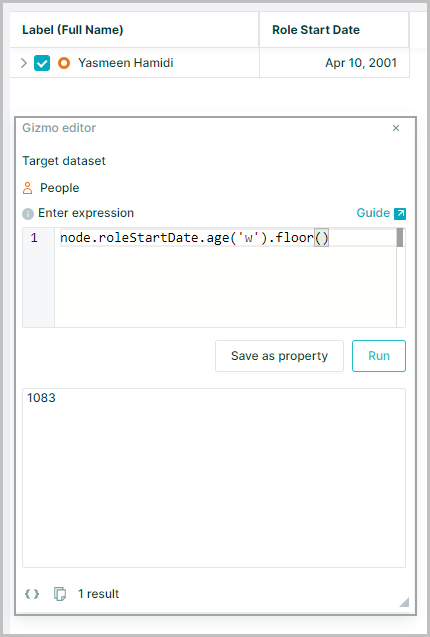The image size is (430, 637).
Task: Click the Save as property button
Action: tap(279, 356)
